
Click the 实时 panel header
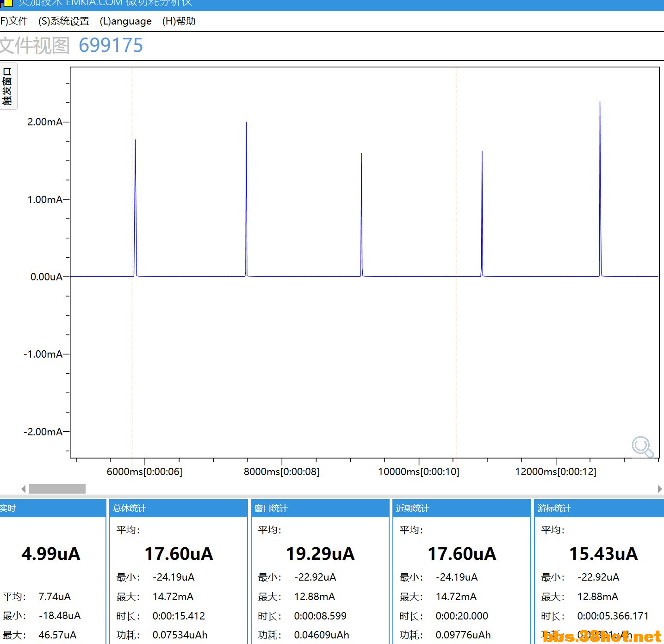(x=53, y=508)
